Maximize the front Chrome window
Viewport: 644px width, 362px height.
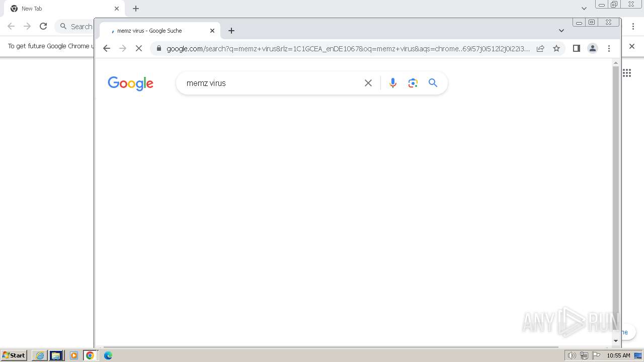[x=592, y=22]
